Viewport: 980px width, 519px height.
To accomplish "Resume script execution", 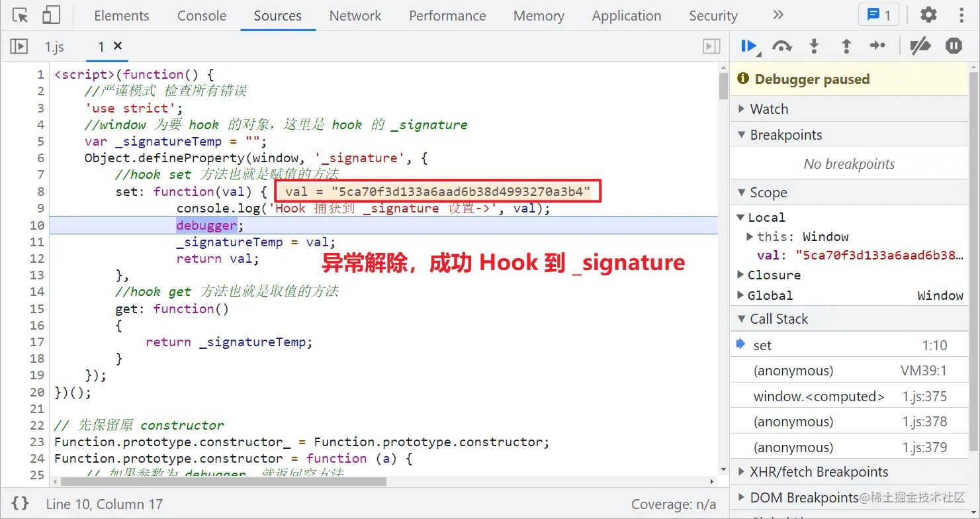I will pos(750,46).
